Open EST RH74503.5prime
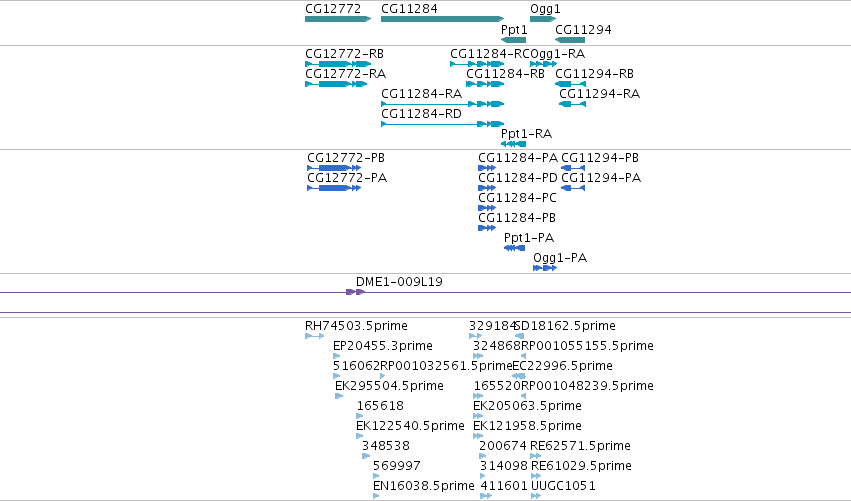 pos(356,326)
